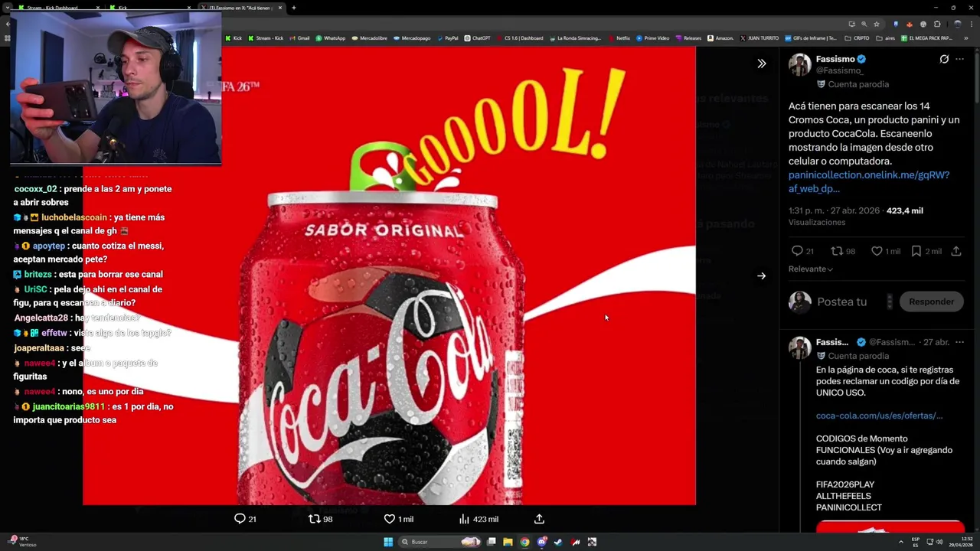980x551 pixels.
Task: Open the CS 1.6 | Dashboard bookmark
Action: (519, 37)
